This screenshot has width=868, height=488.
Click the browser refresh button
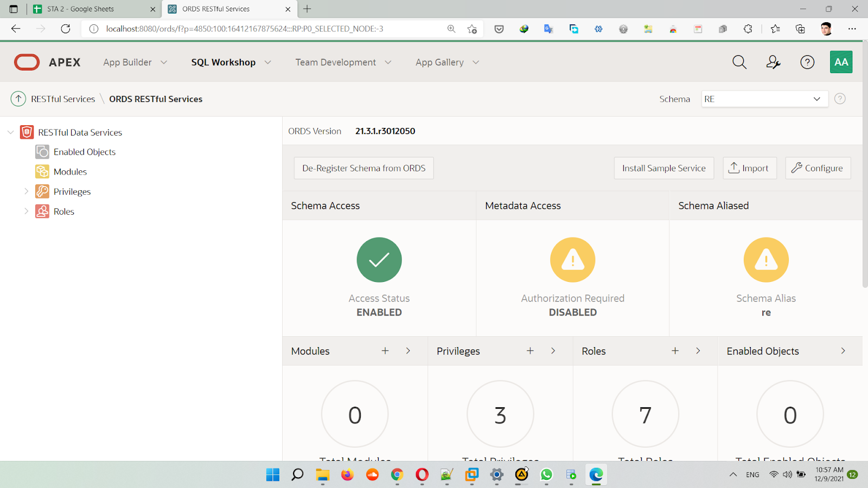(66, 29)
